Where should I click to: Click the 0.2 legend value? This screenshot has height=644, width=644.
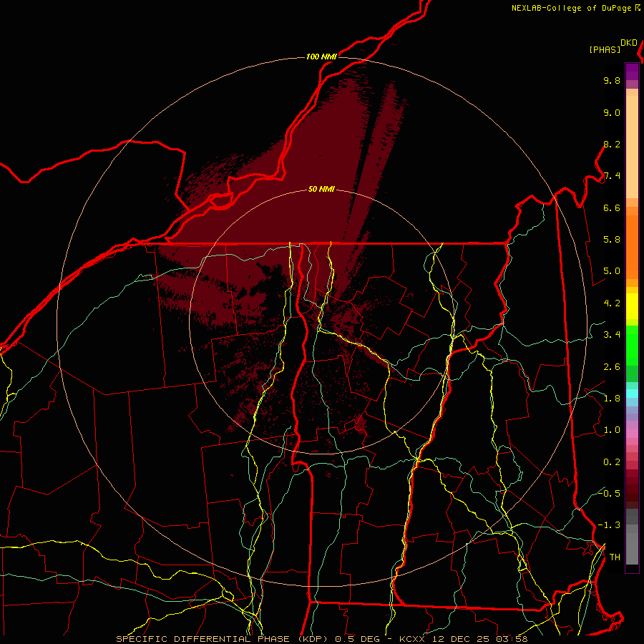click(612, 462)
